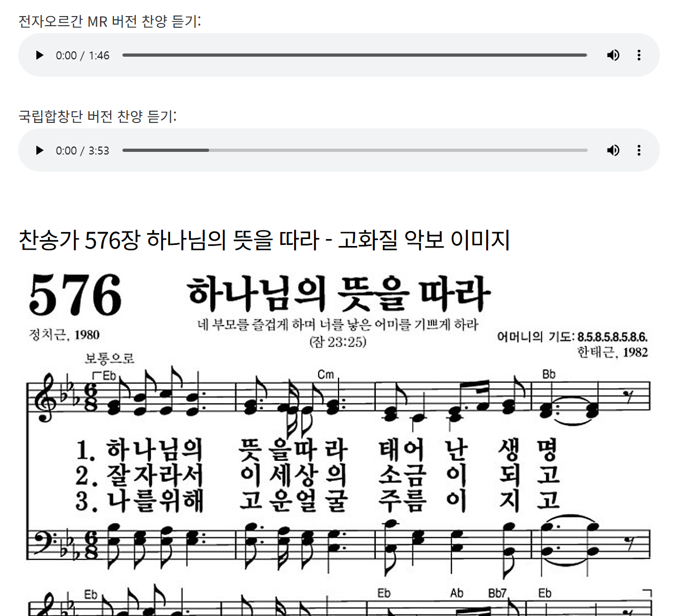Screen dimensions: 677x616
Task: Click the heading 찬송가 576장 하나님의 뜻을 따라
Action: click(x=264, y=240)
